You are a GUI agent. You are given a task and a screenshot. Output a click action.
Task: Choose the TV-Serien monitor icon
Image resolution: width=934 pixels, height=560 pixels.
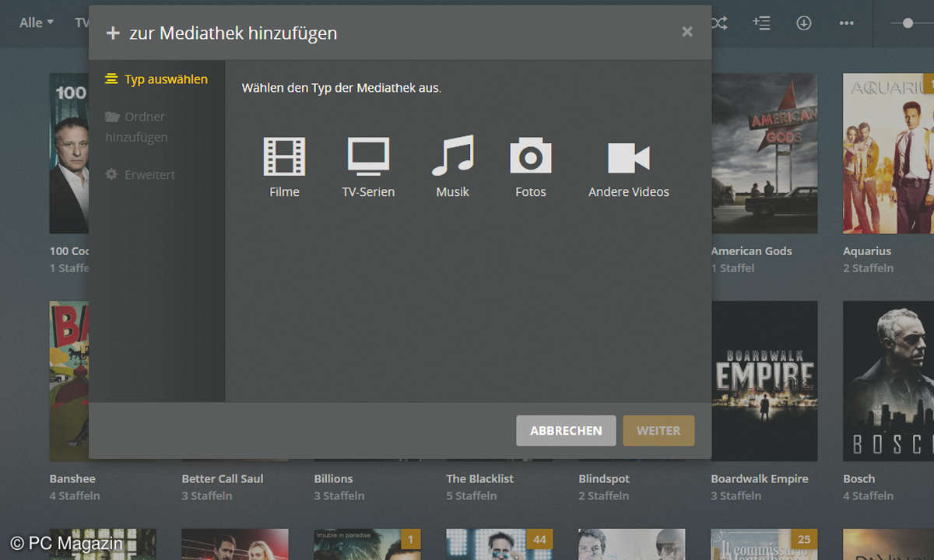[368, 156]
